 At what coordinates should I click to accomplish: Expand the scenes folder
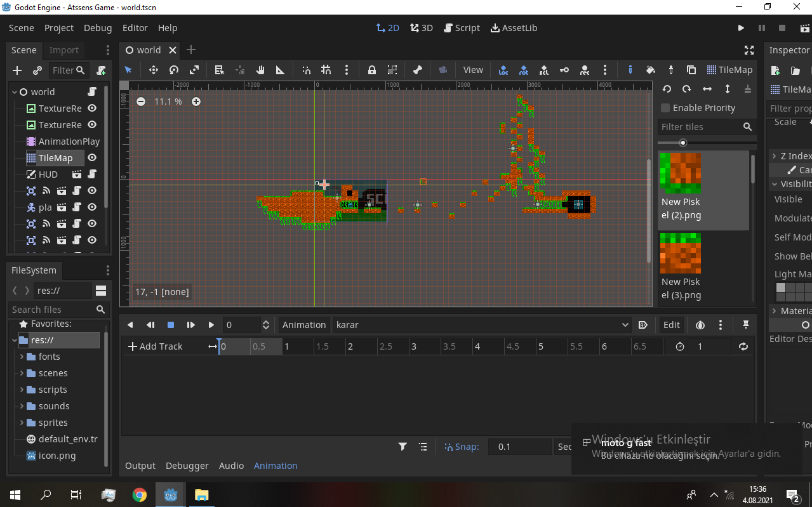pos(22,373)
